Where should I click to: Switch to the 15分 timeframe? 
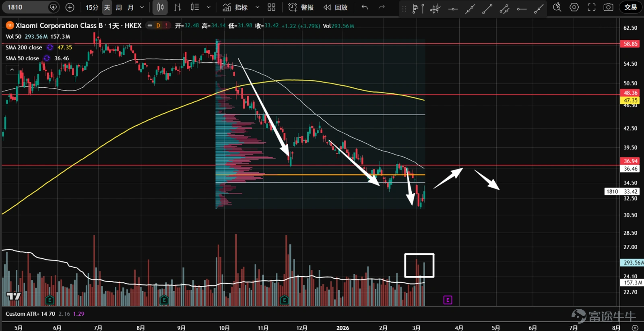point(92,7)
